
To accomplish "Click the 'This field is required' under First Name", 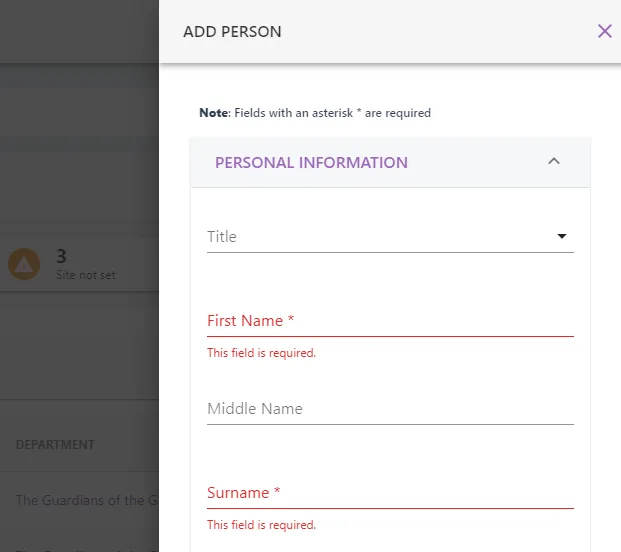I will [x=261, y=353].
